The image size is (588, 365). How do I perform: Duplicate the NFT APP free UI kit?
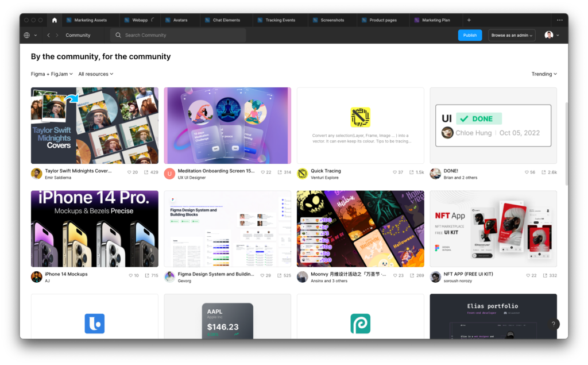[x=545, y=276]
